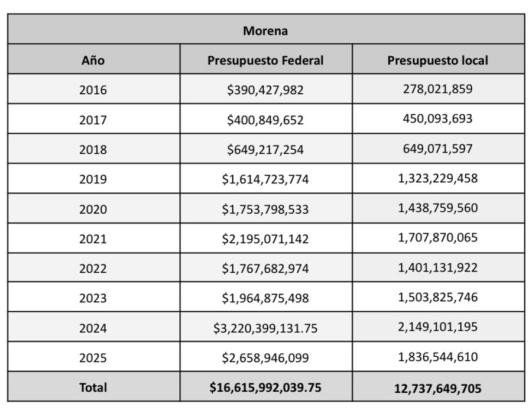Click the 2023 year cell
The width and height of the screenshot is (532, 410).
click(x=93, y=298)
